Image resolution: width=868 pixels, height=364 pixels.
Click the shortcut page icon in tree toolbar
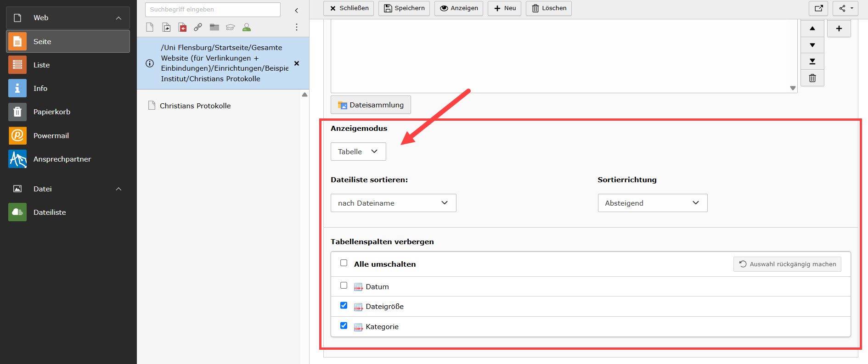[166, 28]
